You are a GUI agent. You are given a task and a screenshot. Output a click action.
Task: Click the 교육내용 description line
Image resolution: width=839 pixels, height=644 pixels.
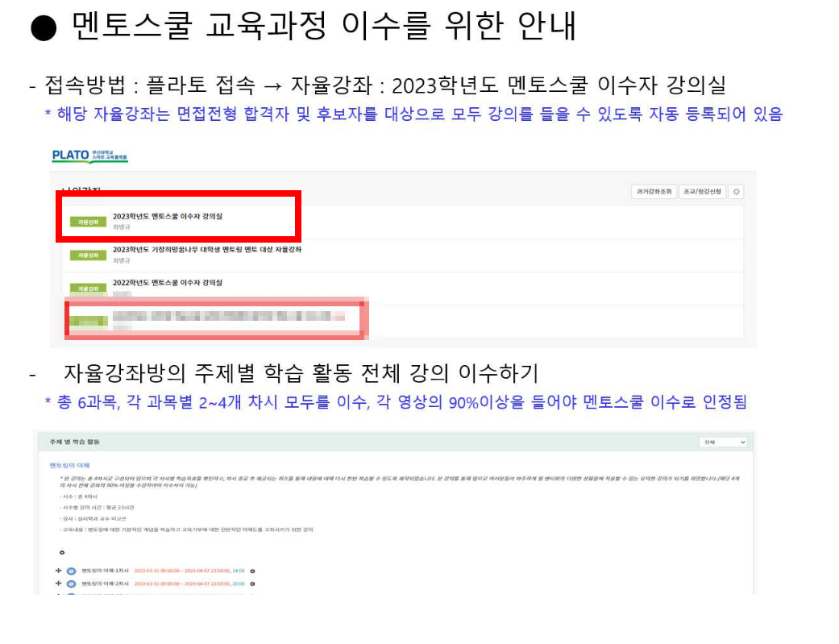[x=186, y=530]
